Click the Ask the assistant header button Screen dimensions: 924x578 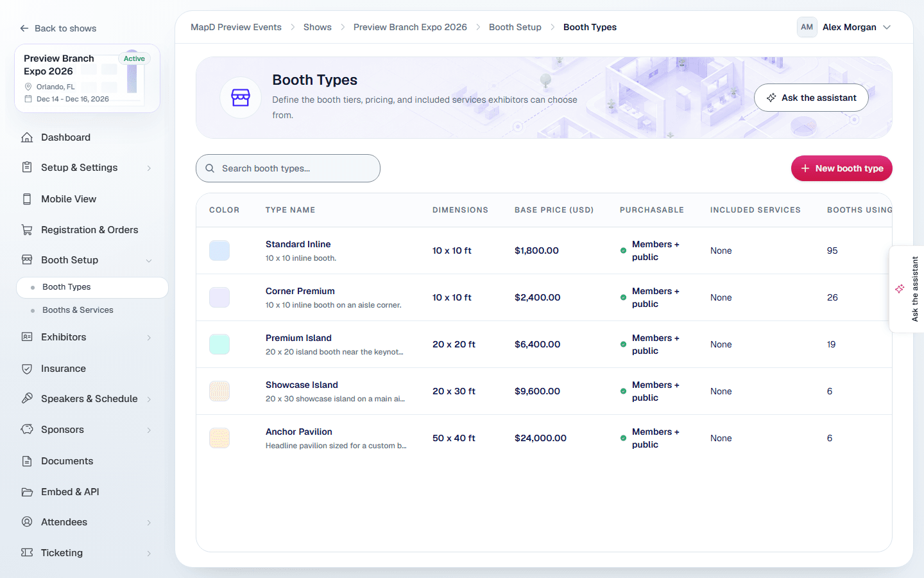[x=811, y=98]
